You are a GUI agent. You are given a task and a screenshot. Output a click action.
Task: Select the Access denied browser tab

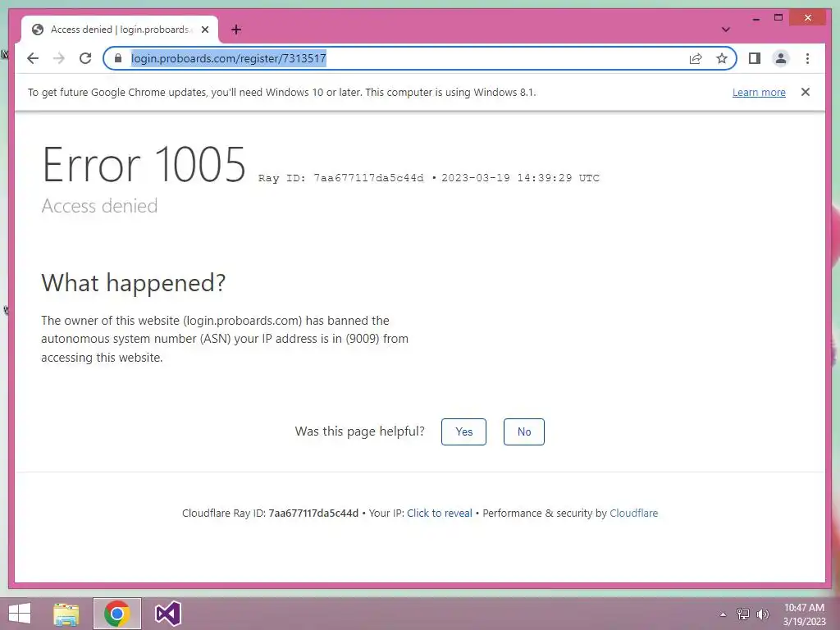[120, 30]
